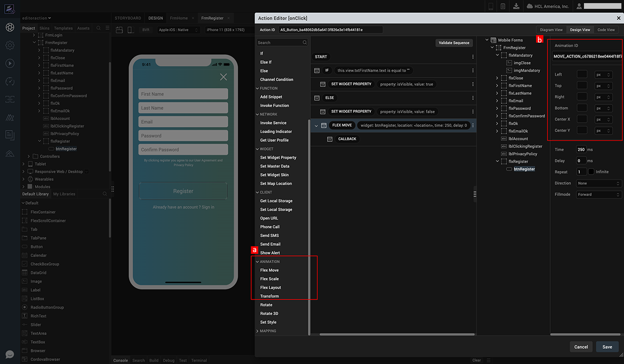Open the Fillmode dropdown

click(599, 194)
